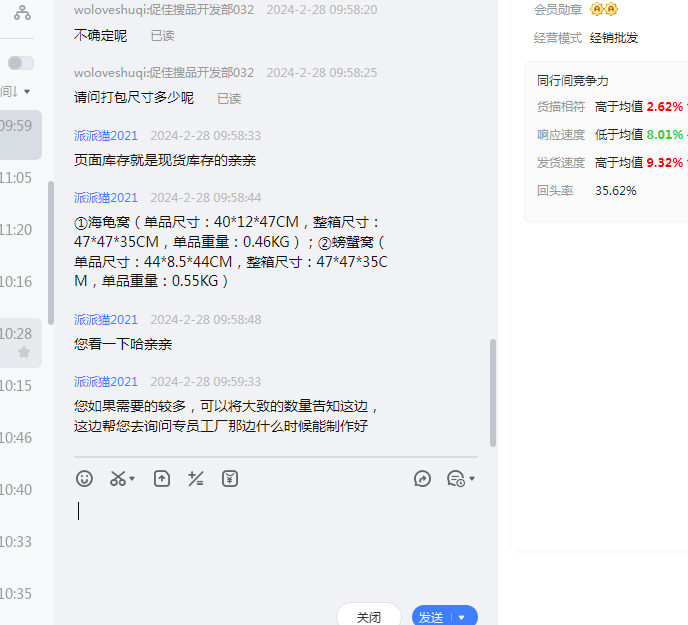Open the send options dropdown arrow

pos(462,618)
